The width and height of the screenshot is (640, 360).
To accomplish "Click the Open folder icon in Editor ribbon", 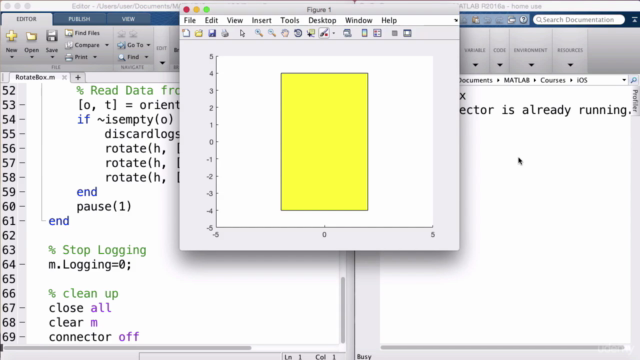I will [x=31, y=37].
